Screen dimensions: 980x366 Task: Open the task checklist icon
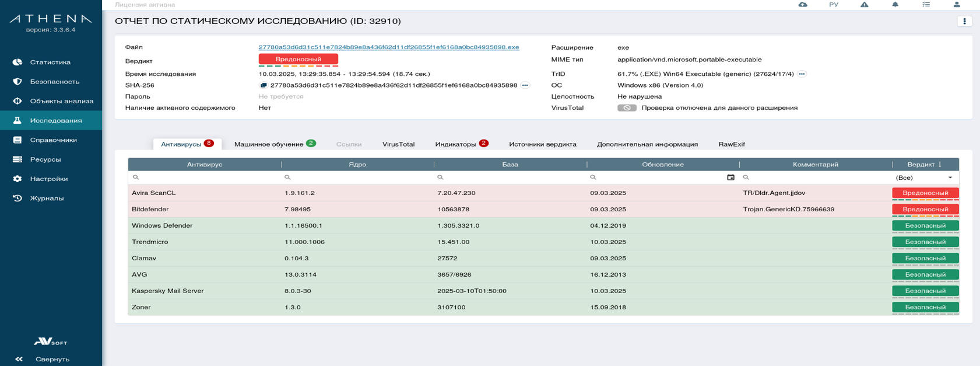pyautogui.click(x=926, y=5)
